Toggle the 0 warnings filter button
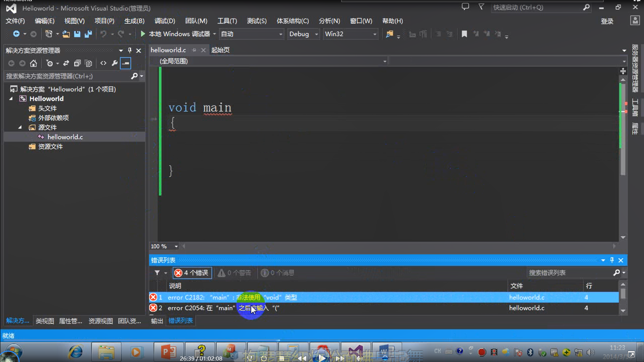Screen dimensions: 644x362 [x=234, y=273]
